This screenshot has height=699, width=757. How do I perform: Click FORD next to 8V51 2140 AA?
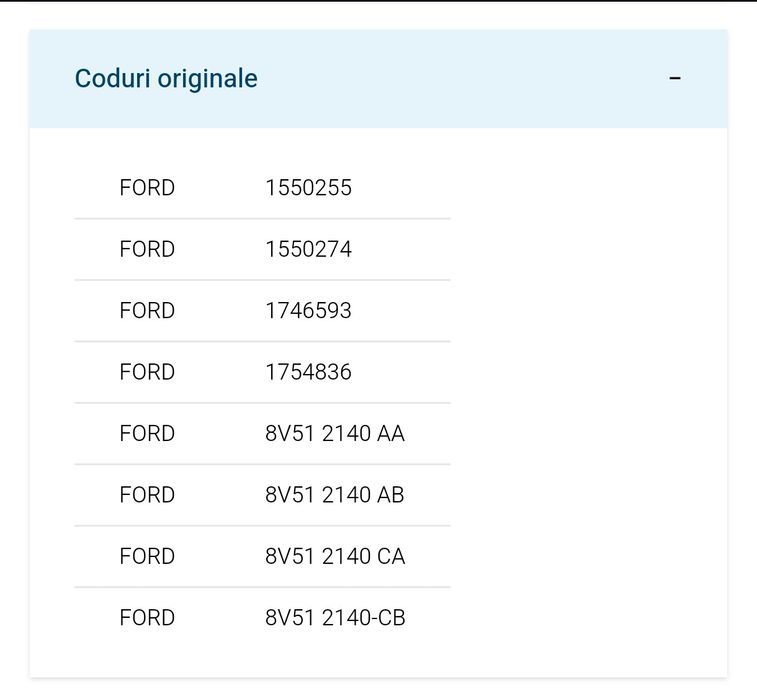click(x=147, y=434)
